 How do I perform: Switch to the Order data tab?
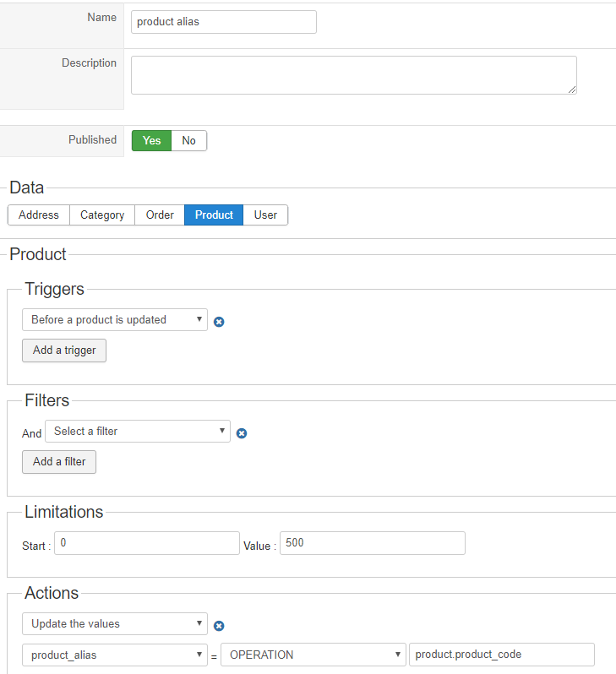160,215
